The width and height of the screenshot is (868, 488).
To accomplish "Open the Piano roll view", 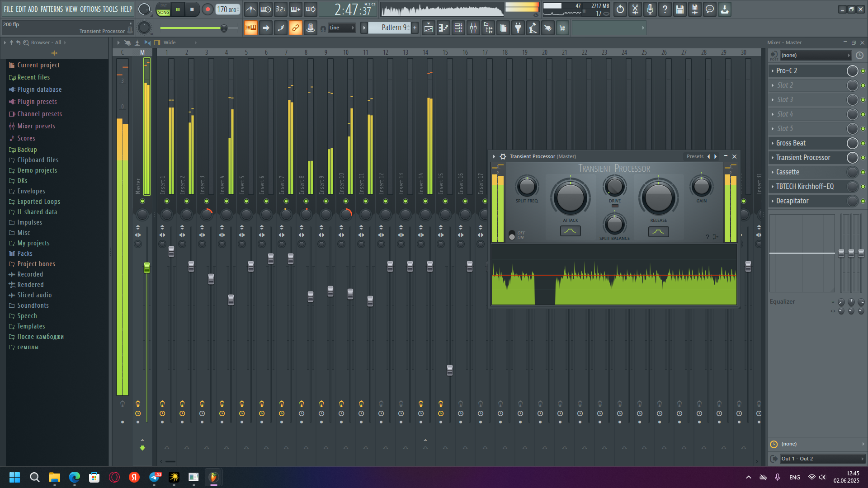I will [443, 28].
